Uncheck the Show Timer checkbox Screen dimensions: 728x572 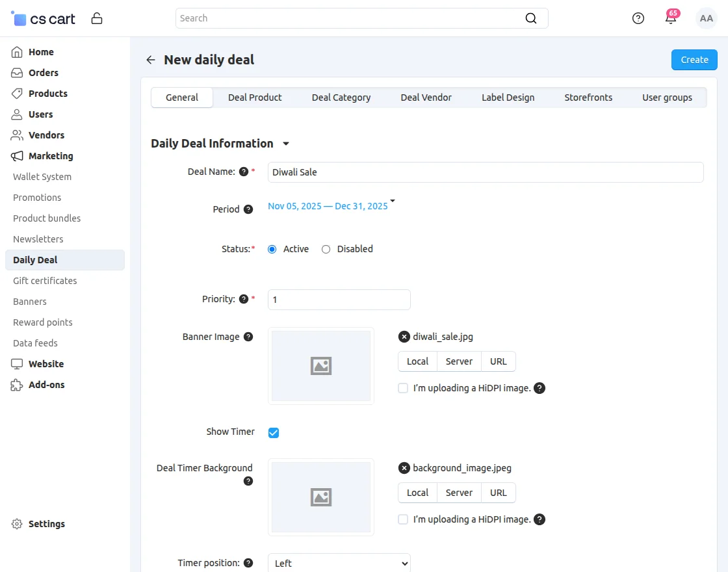pos(274,433)
